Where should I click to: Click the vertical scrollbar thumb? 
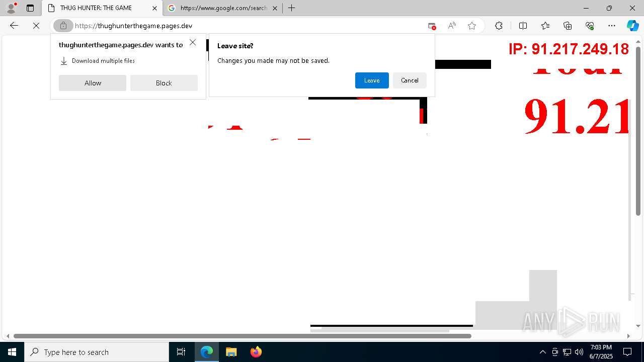coord(638,131)
